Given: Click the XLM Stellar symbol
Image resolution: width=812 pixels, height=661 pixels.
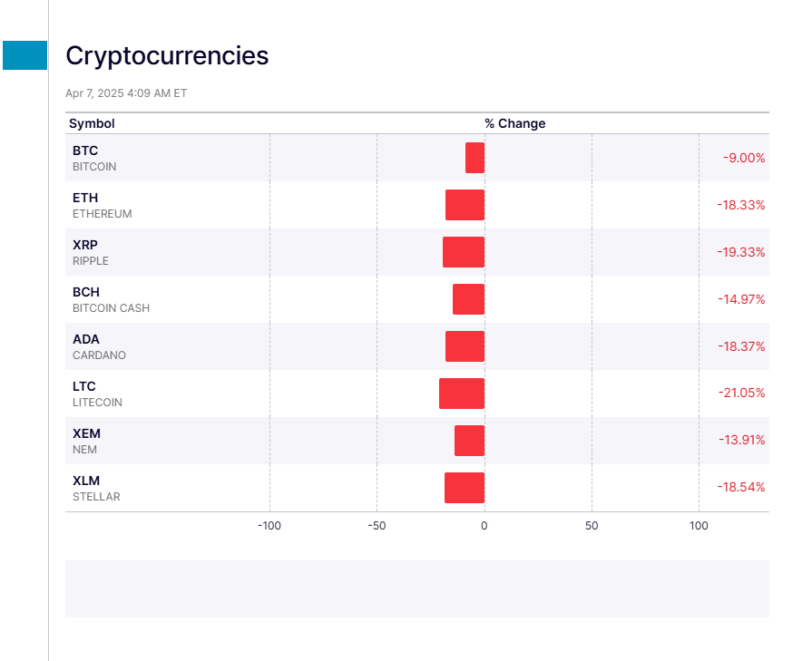Looking at the screenshot, I should pos(86,481).
